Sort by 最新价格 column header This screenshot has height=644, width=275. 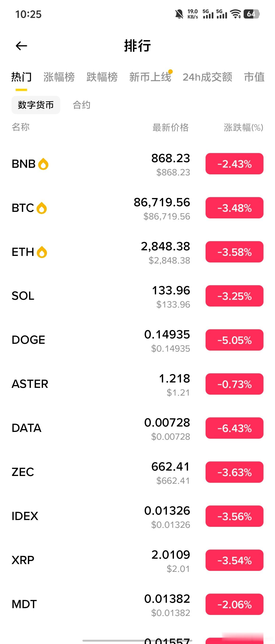click(x=171, y=127)
